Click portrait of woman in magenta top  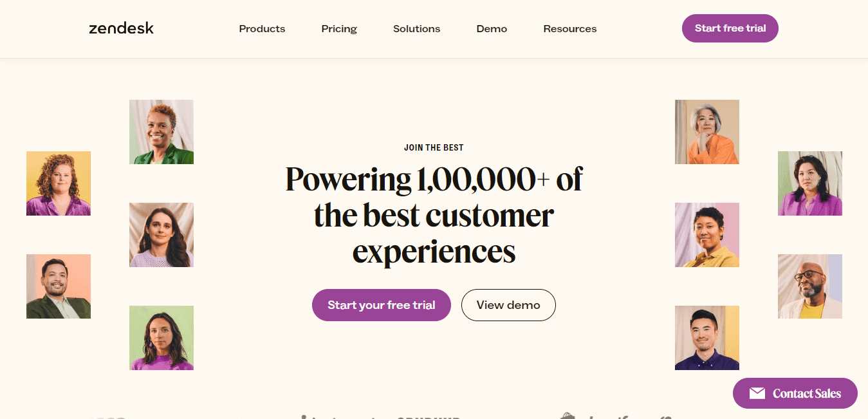pyautogui.click(x=162, y=338)
